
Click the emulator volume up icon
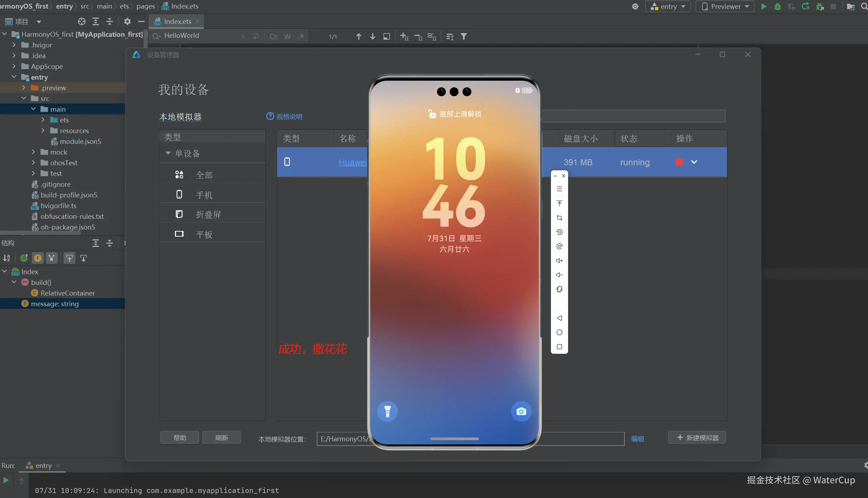point(559,261)
